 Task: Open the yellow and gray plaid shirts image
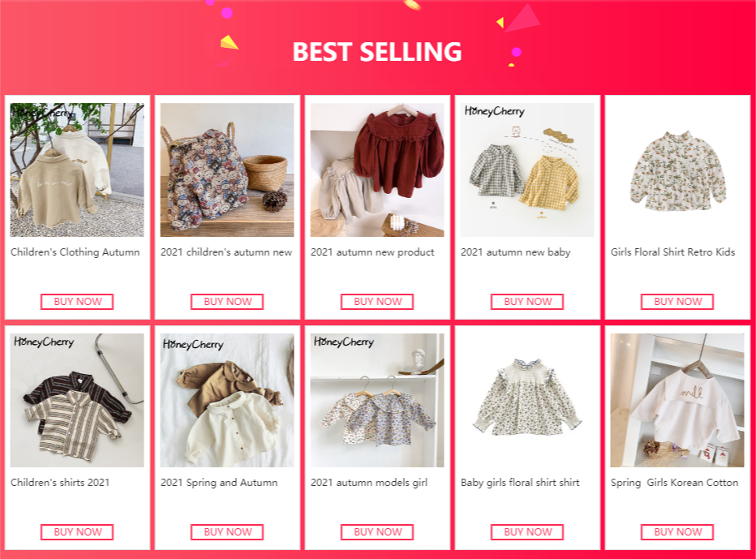tap(527, 170)
